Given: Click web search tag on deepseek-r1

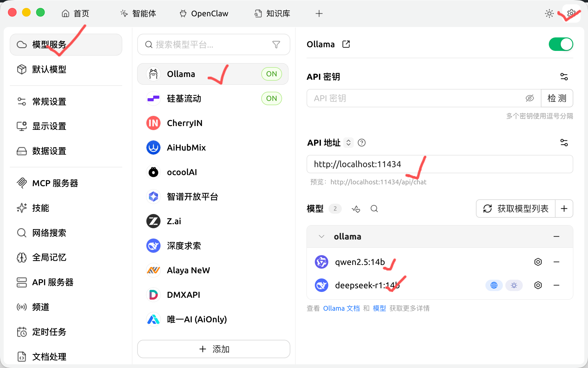Looking at the screenshot, I should point(494,285).
